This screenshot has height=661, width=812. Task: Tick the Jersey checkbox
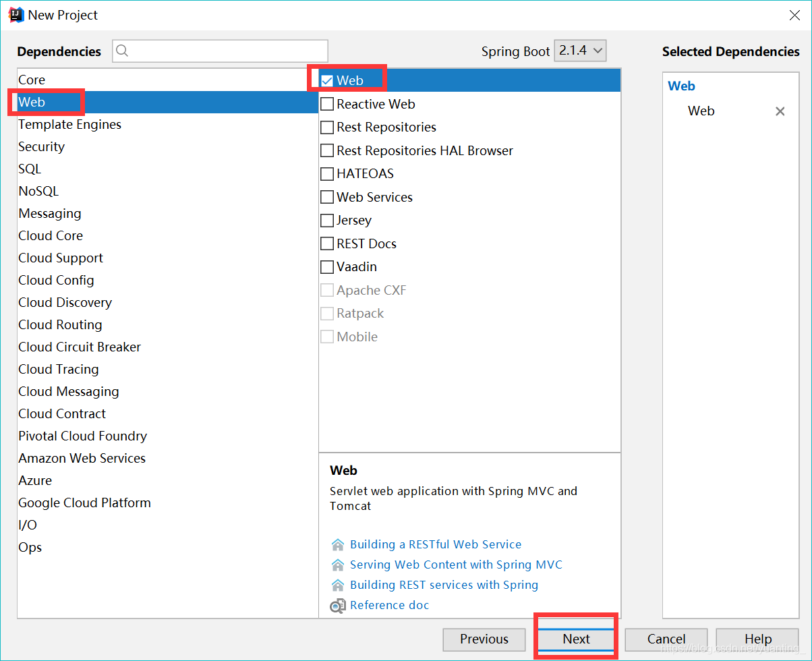click(327, 220)
